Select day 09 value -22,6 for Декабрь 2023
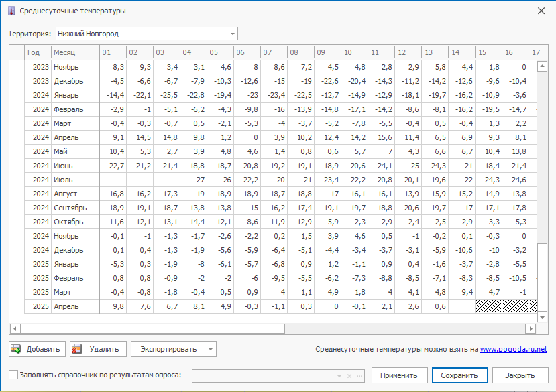 [327, 81]
